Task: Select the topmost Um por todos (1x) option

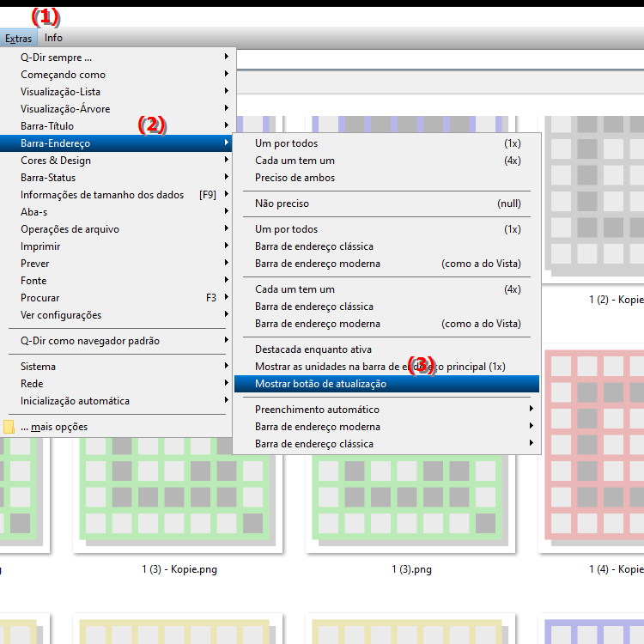Action: pos(386,143)
